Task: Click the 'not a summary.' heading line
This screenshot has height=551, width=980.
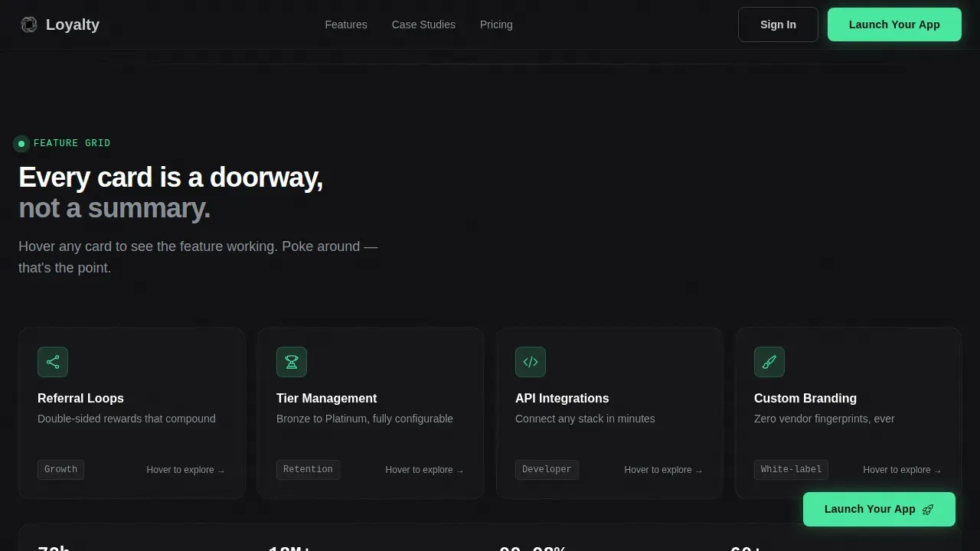Action: [114, 208]
